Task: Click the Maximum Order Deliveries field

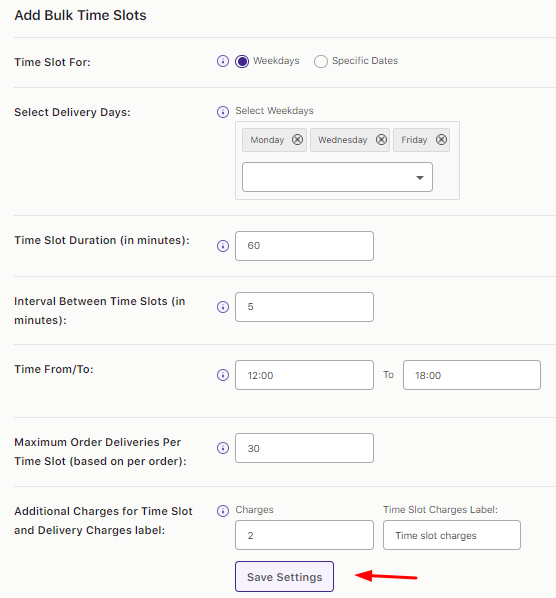Action: coord(304,448)
